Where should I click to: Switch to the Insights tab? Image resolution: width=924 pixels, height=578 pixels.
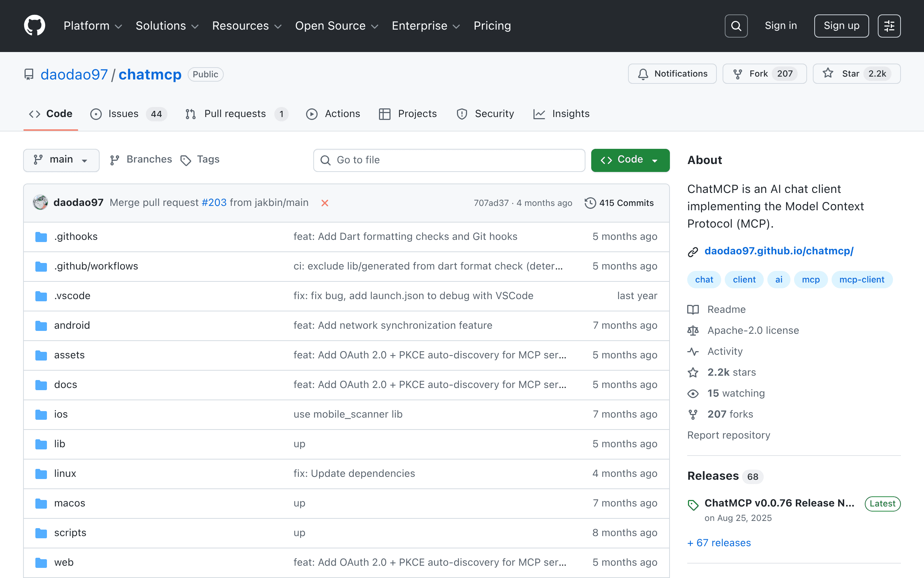click(x=561, y=114)
